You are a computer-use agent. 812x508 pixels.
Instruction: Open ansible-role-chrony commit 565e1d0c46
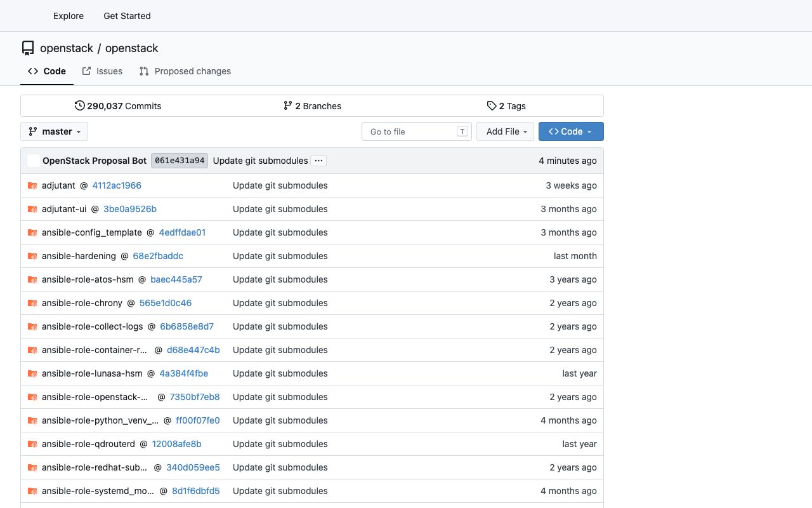pos(166,303)
